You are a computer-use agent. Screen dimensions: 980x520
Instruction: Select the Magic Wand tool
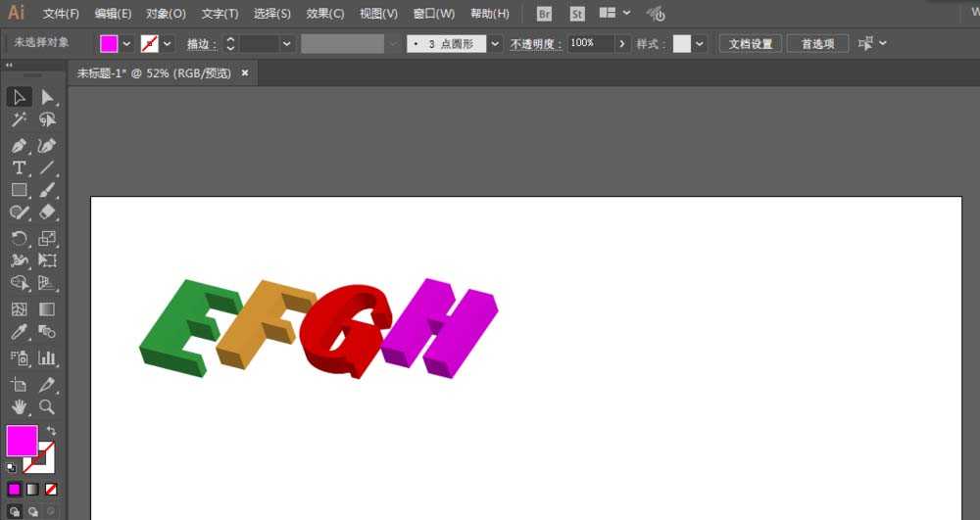click(19, 119)
